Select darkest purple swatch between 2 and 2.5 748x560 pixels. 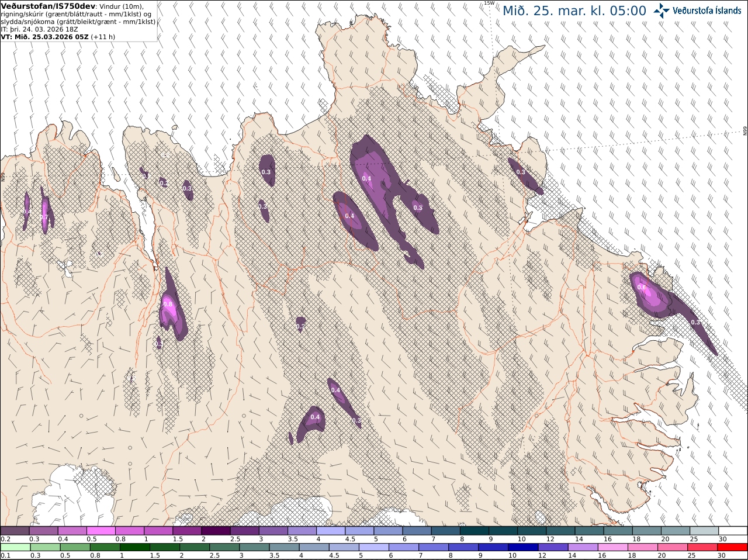216,531
